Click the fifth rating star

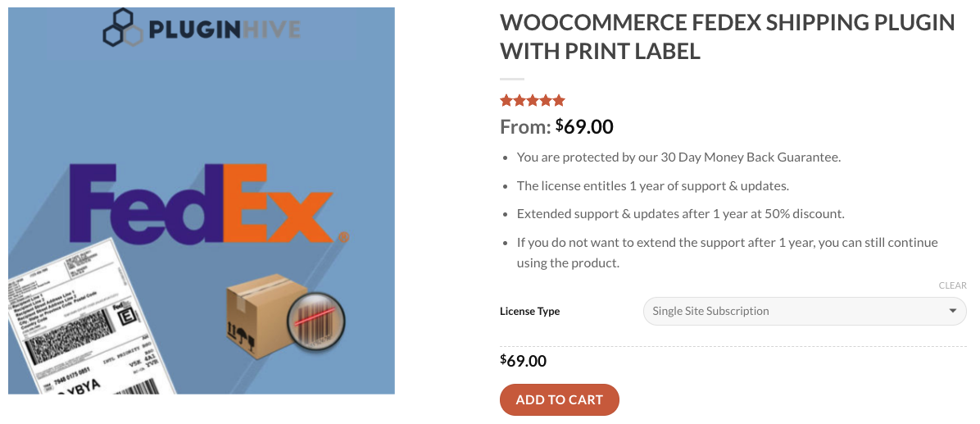pyautogui.click(x=559, y=101)
